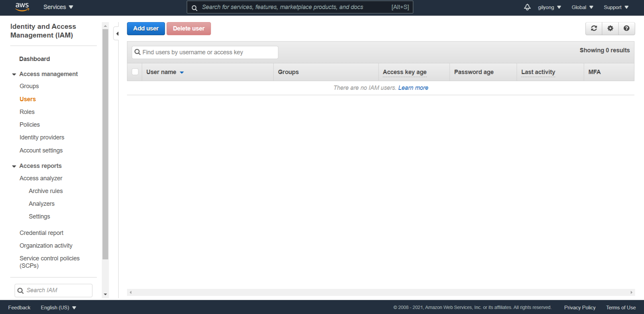Screen dimensions: 644x314
Task: Open Identity providers page
Action: (42, 137)
